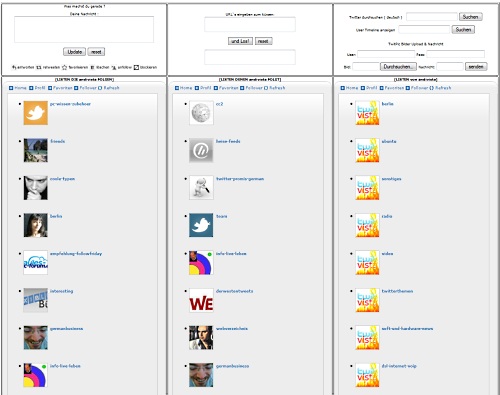This screenshot has width=500, height=395.
Task: Click the blockieren icon
Action: click(x=136, y=67)
